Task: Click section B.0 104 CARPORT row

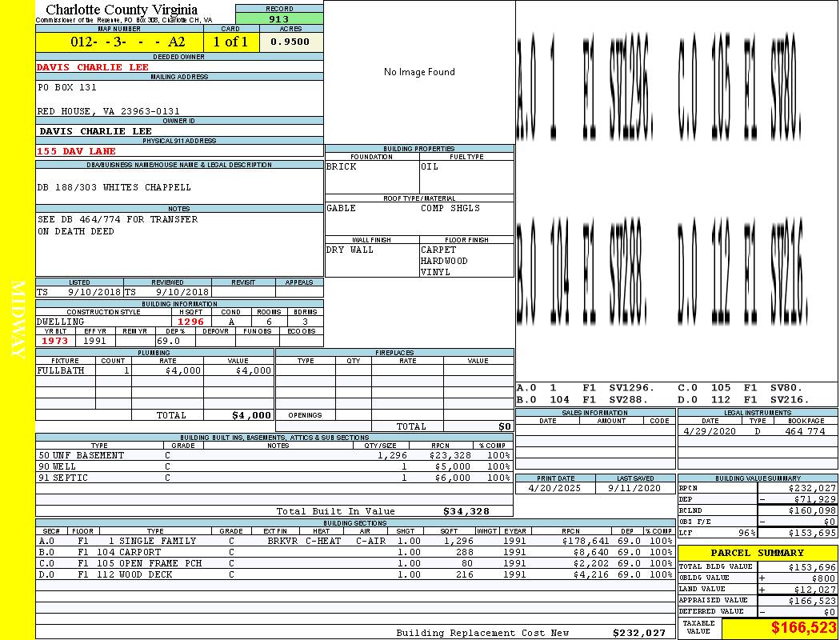Action: [x=356, y=552]
